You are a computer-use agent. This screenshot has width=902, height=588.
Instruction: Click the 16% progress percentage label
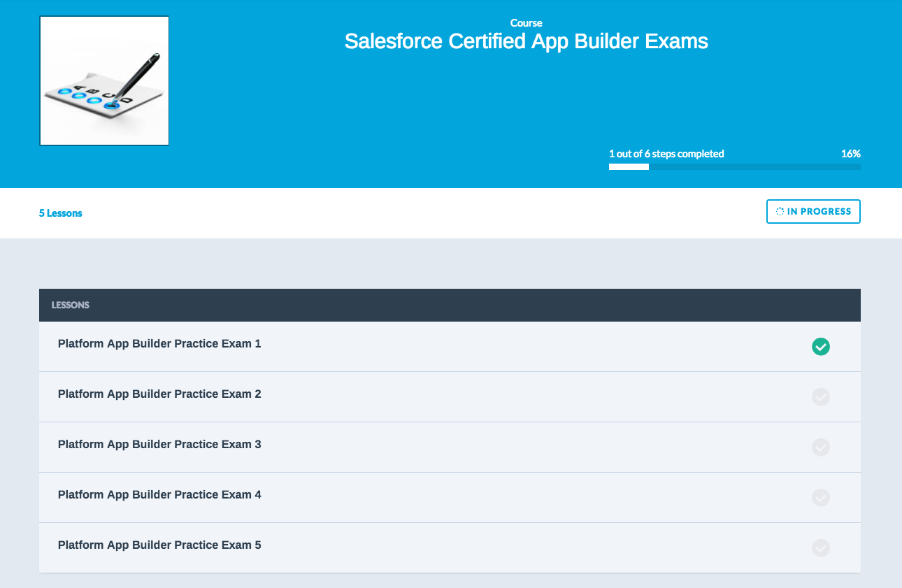coord(850,154)
